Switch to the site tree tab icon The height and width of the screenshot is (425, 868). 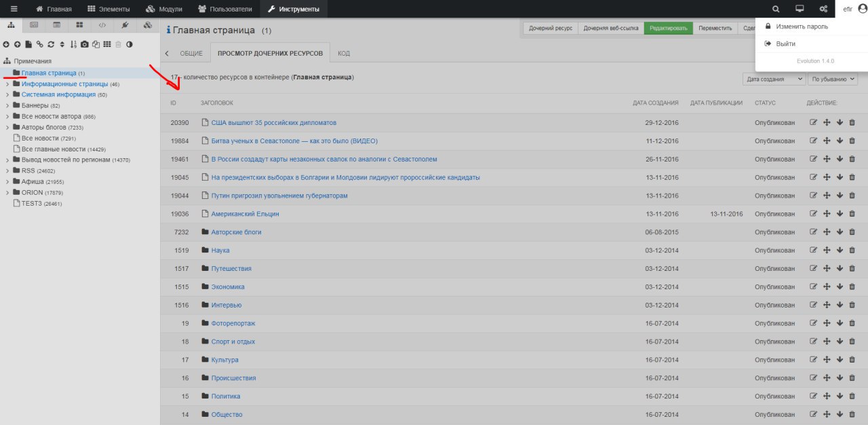click(11, 25)
